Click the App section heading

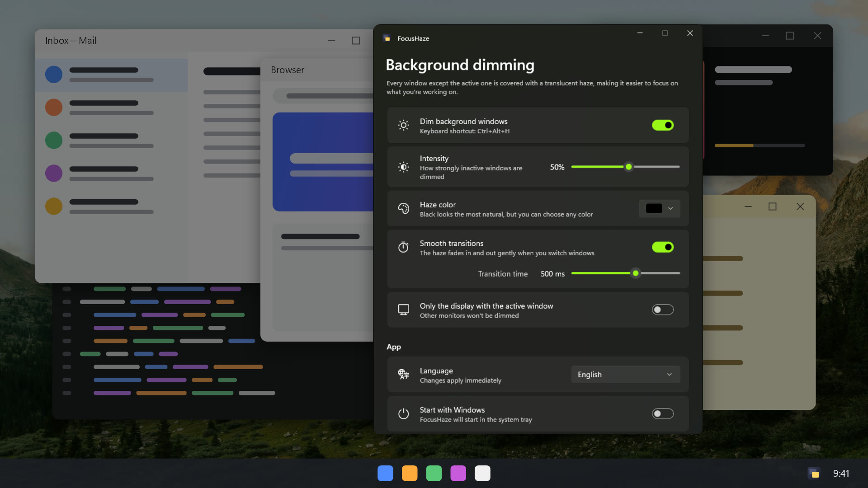(394, 347)
